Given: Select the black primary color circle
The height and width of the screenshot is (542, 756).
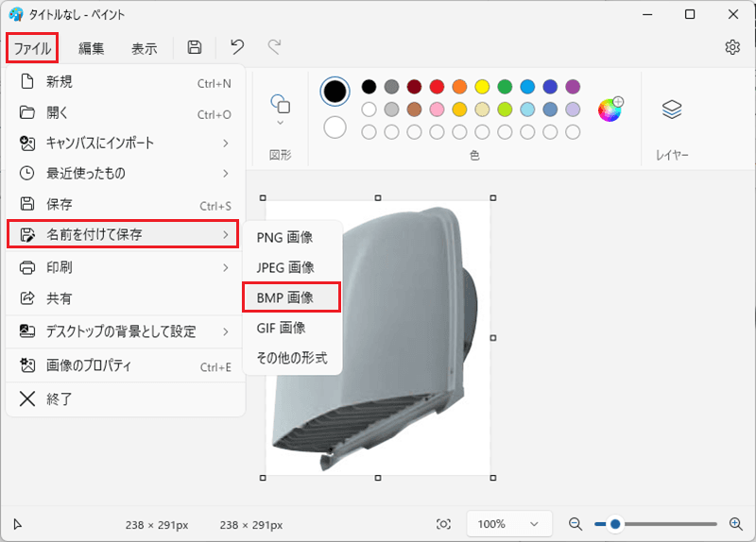Looking at the screenshot, I should tap(335, 91).
